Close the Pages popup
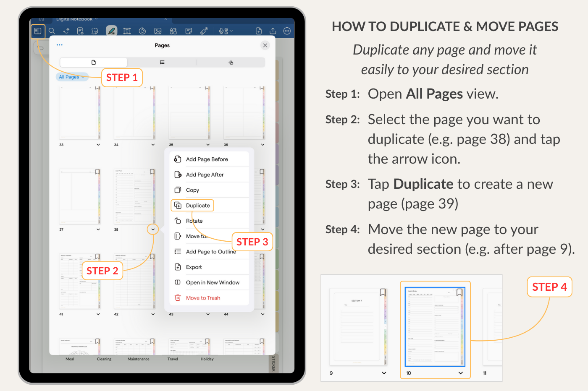This screenshot has width=588, height=391. [265, 45]
